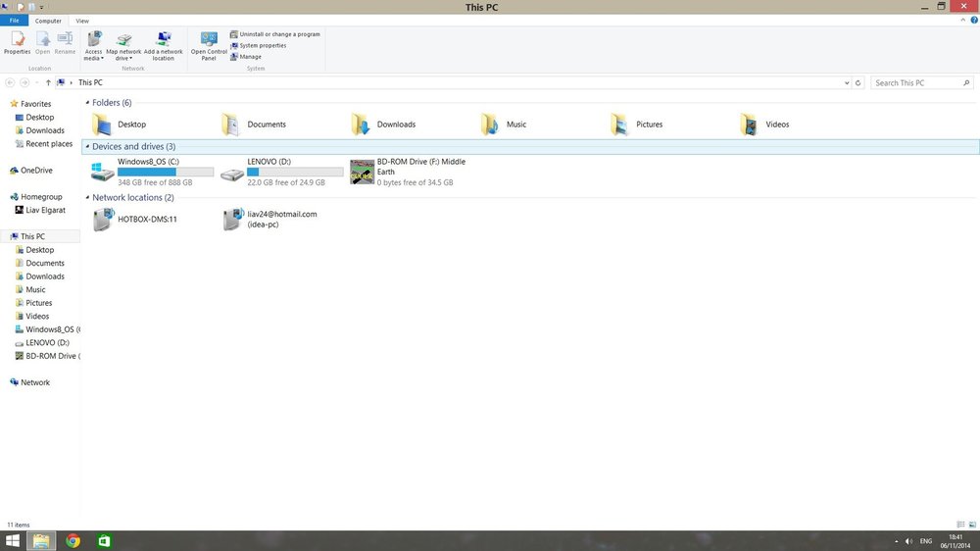Viewport: 980px width, 551px height.
Task: Switch to details view in status bar
Action: (960, 525)
